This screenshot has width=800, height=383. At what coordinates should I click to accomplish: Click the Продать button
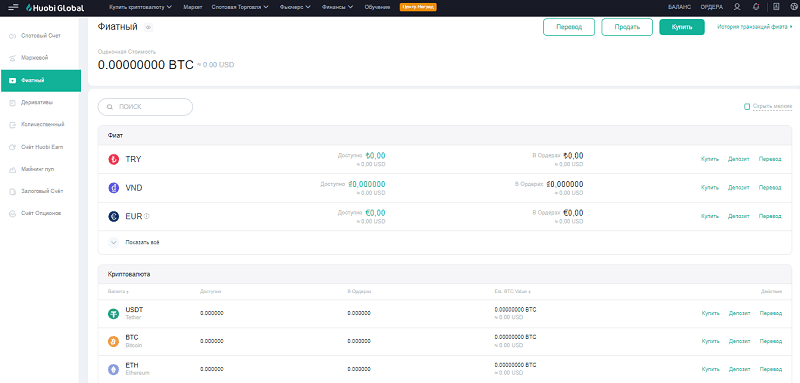(627, 28)
